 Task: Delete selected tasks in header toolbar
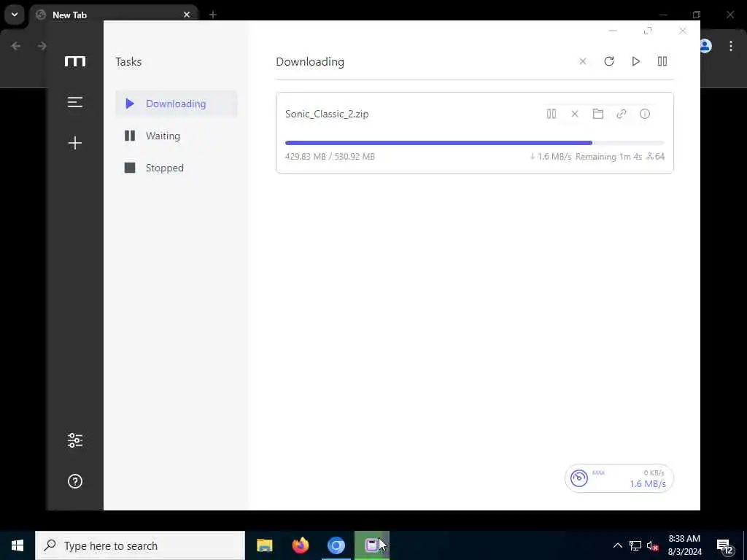coord(583,61)
